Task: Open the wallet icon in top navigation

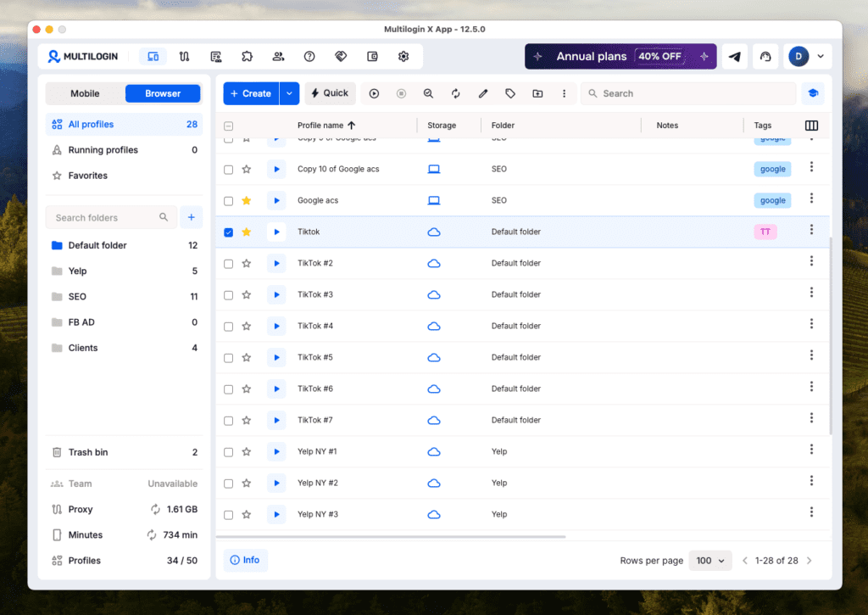Action: click(x=373, y=57)
